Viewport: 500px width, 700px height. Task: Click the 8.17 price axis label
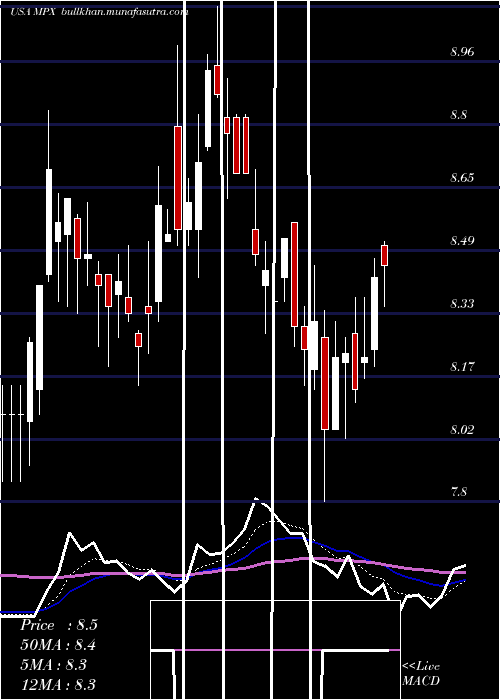[462, 367]
